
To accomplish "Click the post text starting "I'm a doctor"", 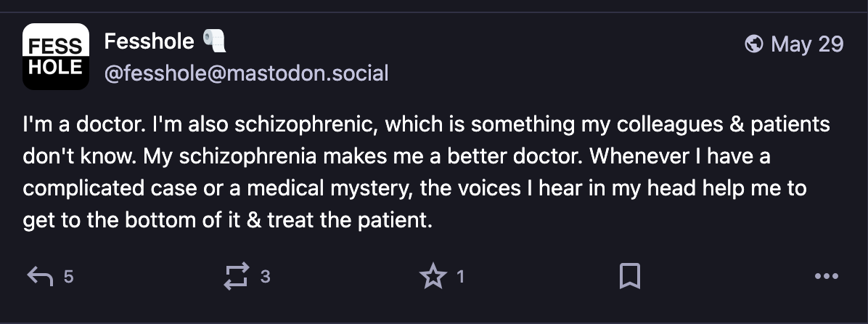I will (x=426, y=172).
